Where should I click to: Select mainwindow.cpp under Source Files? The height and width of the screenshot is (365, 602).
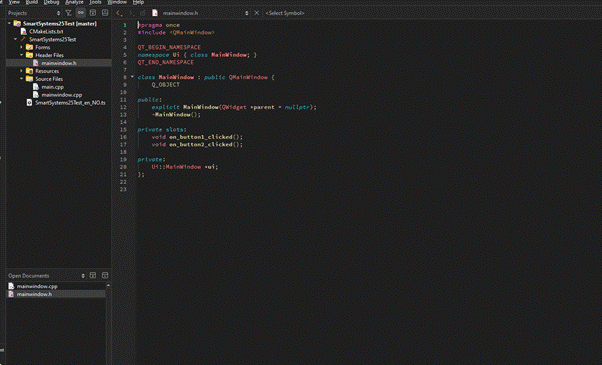(x=61, y=95)
